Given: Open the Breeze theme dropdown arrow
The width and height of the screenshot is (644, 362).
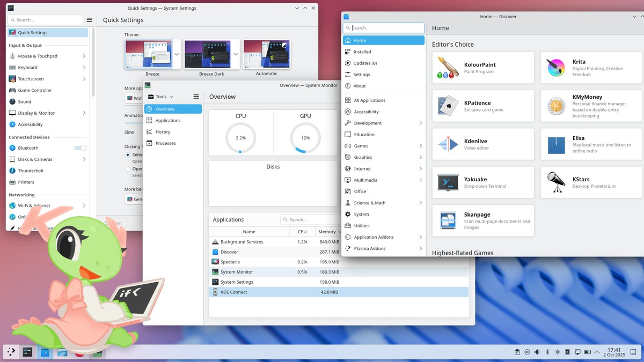Looking at the screenshot, I should pos(177,55).
